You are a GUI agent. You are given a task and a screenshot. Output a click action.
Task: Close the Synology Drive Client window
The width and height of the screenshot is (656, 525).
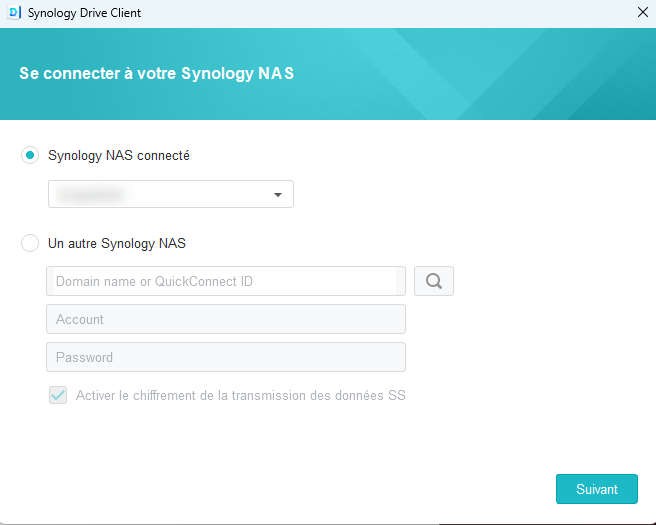click(x=642, y=13)
